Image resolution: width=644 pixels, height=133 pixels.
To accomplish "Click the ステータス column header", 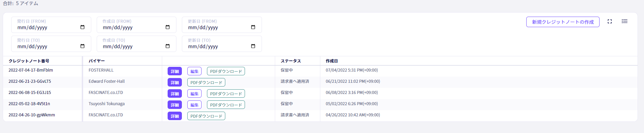I will (291, 61).
